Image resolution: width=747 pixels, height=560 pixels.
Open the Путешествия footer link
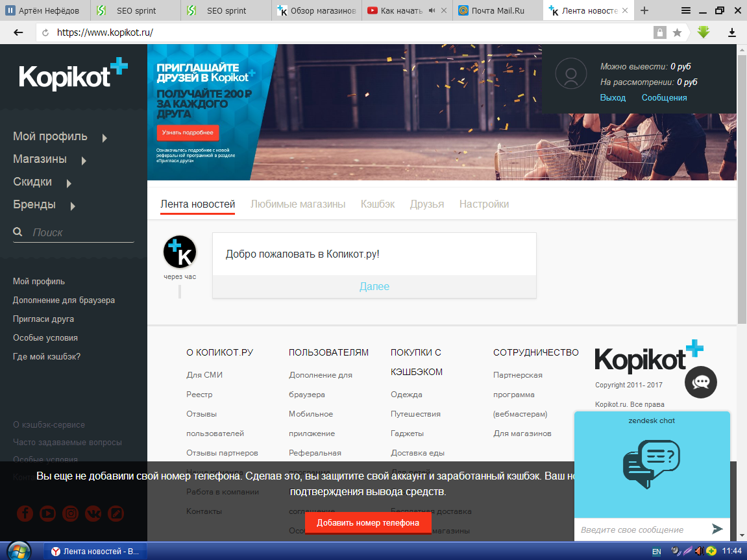click(415, 414)
